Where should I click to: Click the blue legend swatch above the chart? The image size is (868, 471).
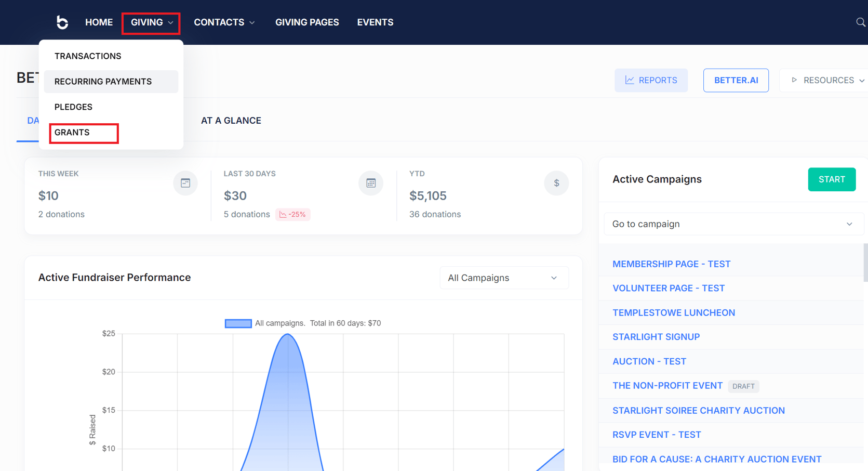pos(238,323)
